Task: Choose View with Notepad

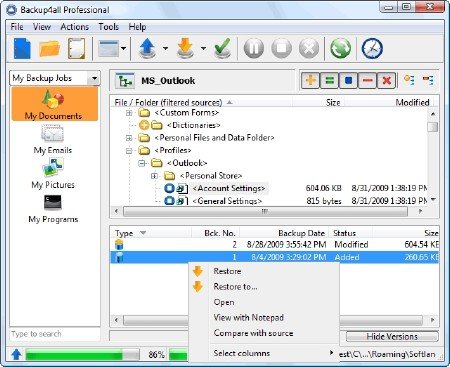Action: 264,318
